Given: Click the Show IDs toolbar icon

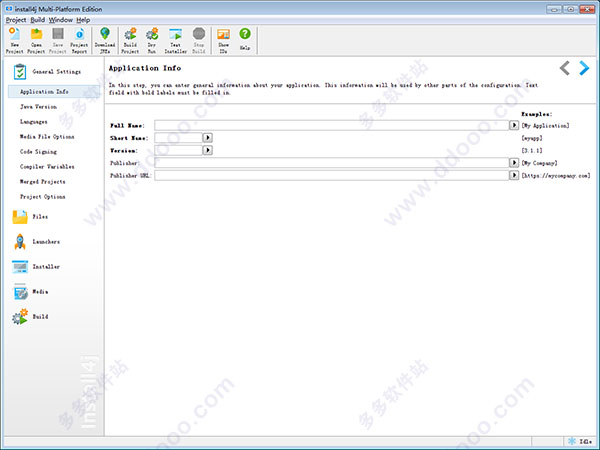Looking at the screenshot, I should [223, 40].
